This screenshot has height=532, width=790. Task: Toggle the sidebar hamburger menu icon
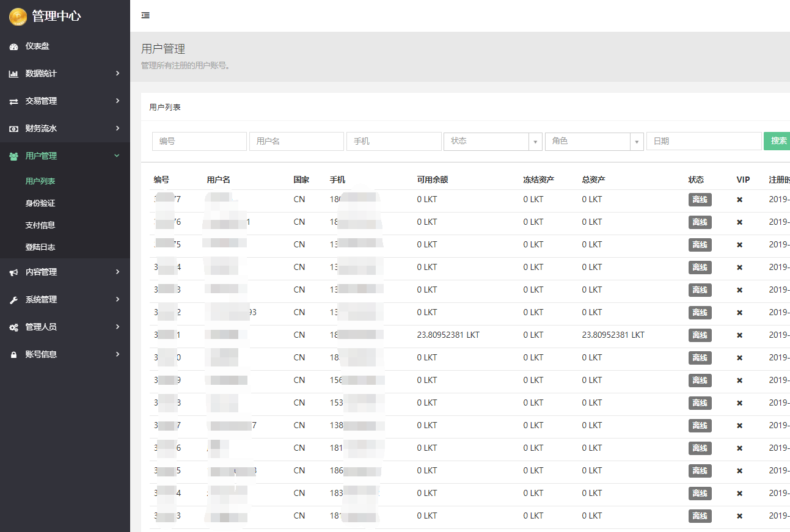pos(145,15)
